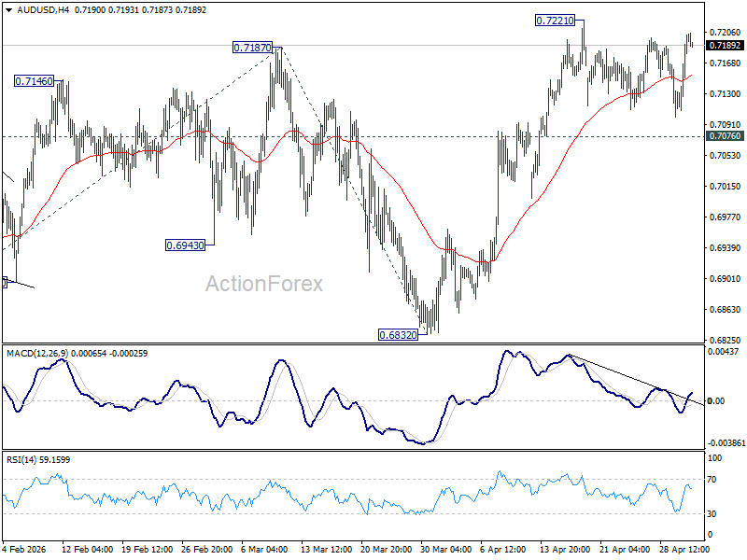The image size is (747, 560).
Task: Click the RSI scale level 70
Action: 712,480
